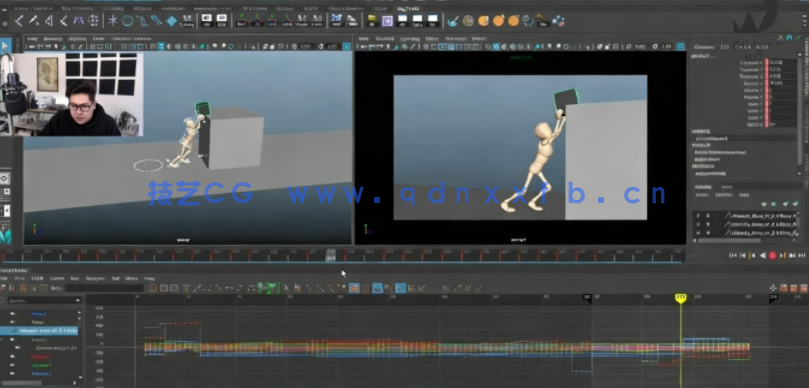Click the Maya logo icon in left sidebar
Viewport: 809px width, 388px height.
click(x=5, y=236)
